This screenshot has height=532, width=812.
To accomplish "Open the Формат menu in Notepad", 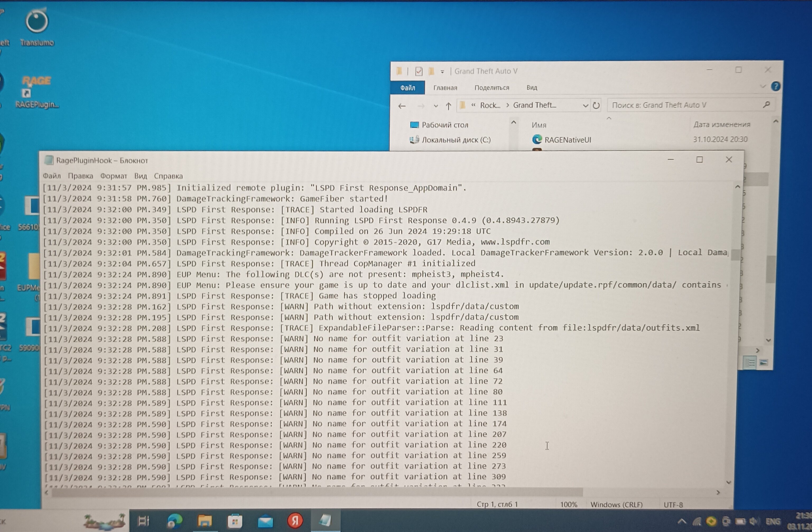I will coord(113,176).
